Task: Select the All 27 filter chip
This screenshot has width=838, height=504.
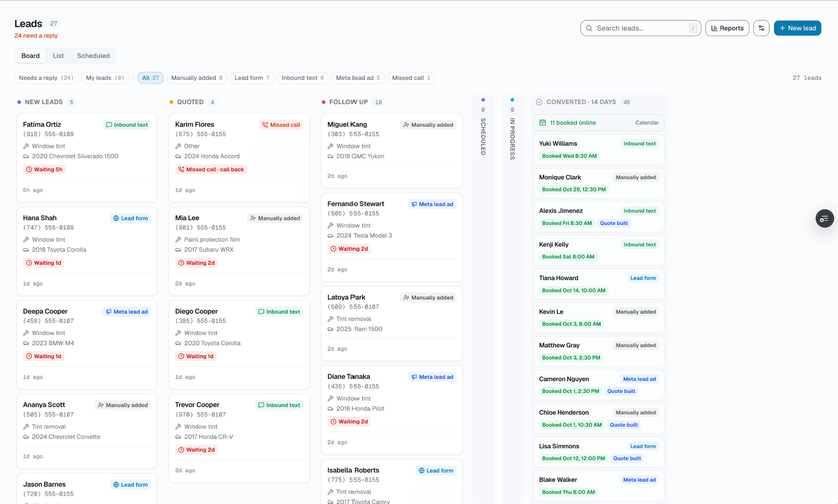Action: click(x=151, y=78)
